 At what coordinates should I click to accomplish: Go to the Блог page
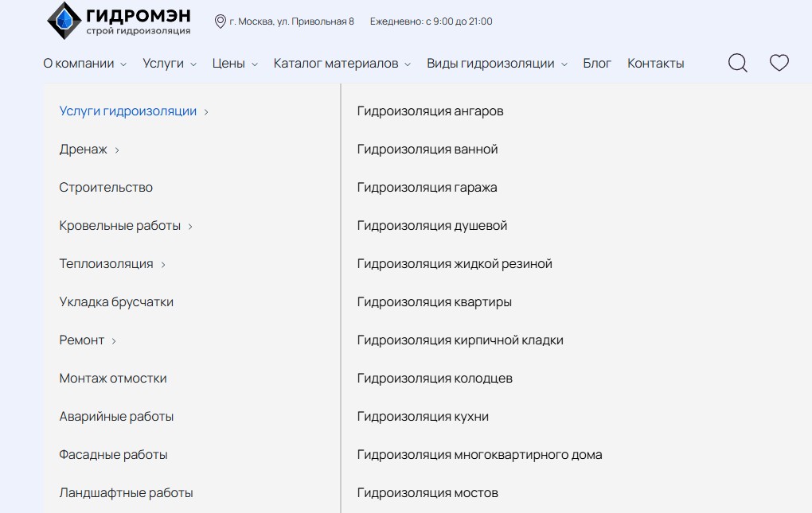pyautogui.click(x=597, y=63)
